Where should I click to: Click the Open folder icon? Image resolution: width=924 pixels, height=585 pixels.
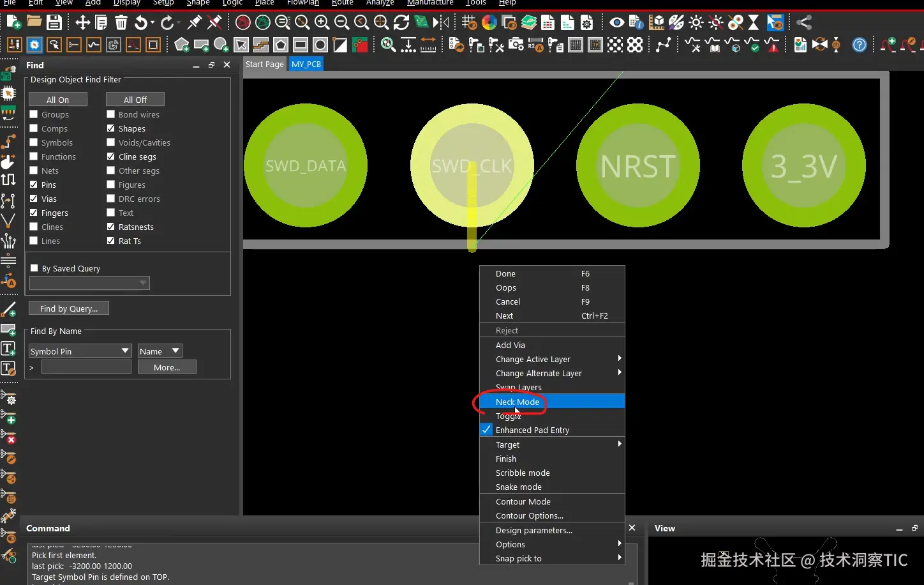pyautogui.click(x=34, y=23)
